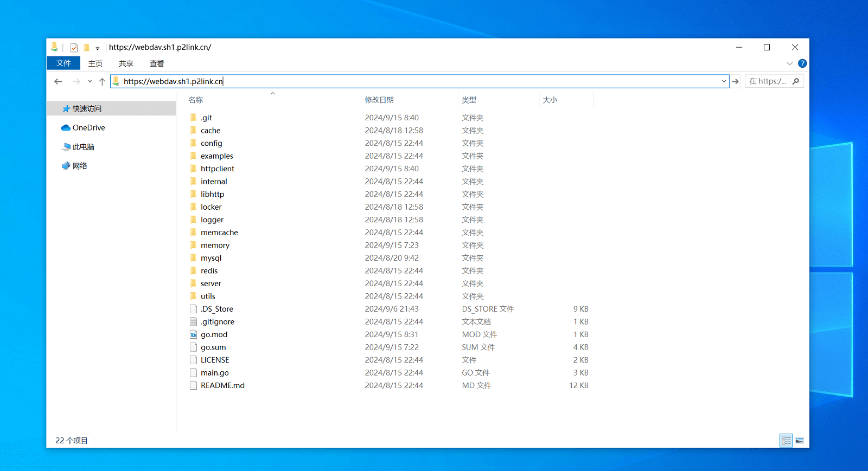Select the config folder icon
Image resolution: width=868 pixels, height=471 pixels.
(x=193, y=143)
